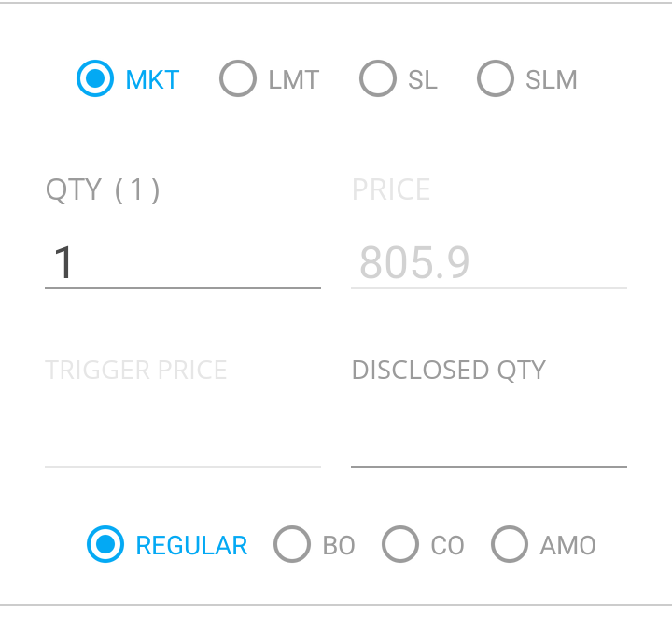This screenshot has width=672, height=630.
Task: Switch order type to SLM
Action: click(496, 78)
